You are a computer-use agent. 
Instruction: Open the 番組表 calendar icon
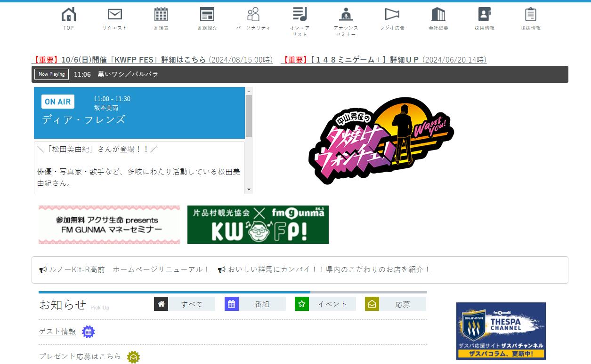[161, 15]
